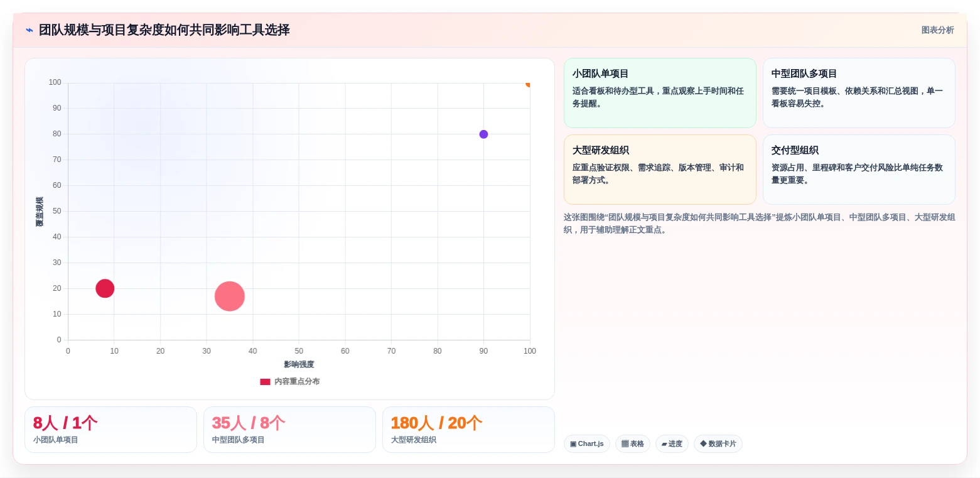
Task: Click the 影响强度 x-axis label
Action: tap(299, 364)
